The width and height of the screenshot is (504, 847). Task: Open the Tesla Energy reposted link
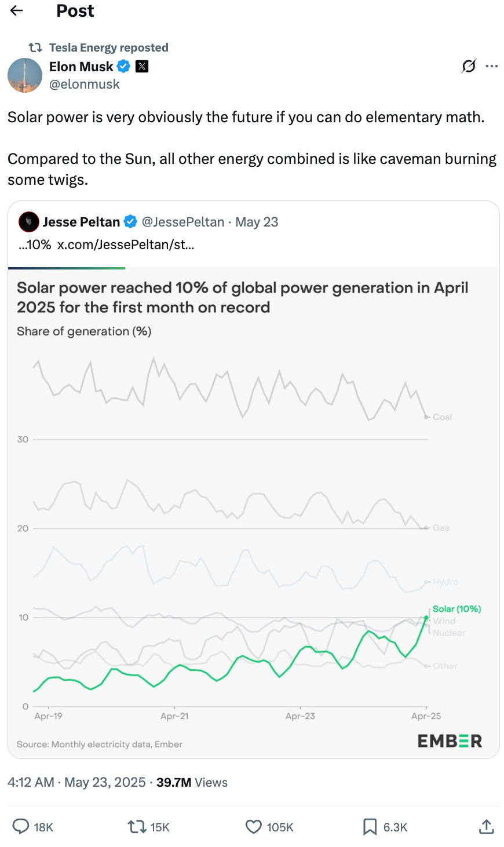(x=108, y=48)
